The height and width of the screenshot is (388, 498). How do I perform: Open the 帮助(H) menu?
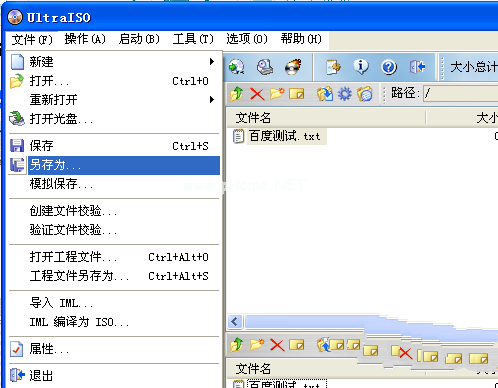click(301, 39)
